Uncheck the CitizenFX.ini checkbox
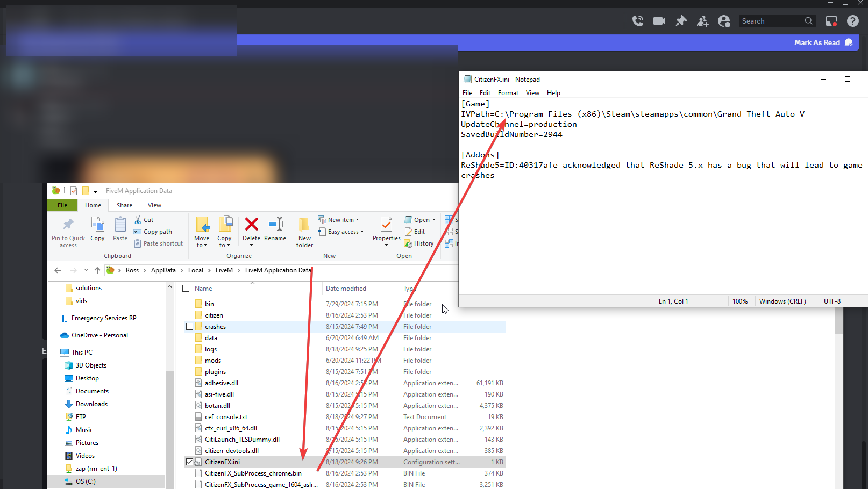Screen dimensions: 868x489 pos(189,462)
